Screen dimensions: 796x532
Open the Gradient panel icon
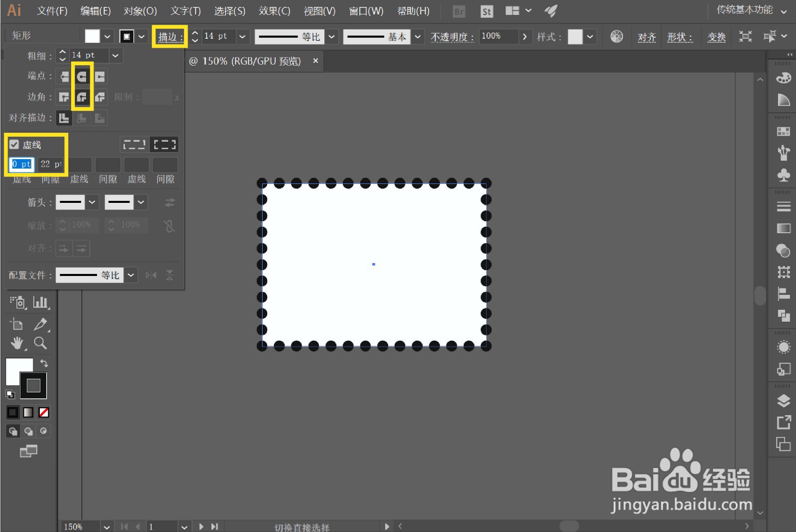point(784,228)
